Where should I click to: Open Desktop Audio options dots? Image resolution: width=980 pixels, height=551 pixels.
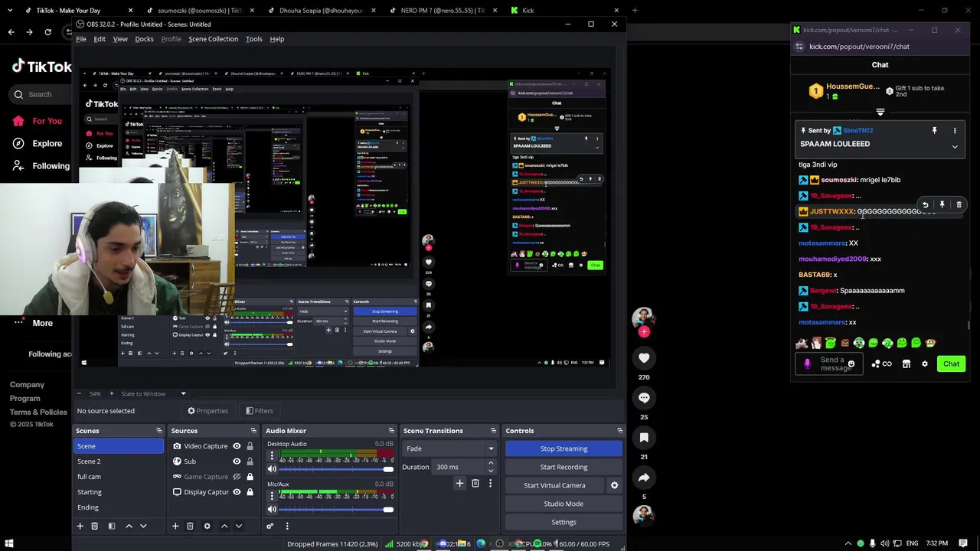coord(272,455)
